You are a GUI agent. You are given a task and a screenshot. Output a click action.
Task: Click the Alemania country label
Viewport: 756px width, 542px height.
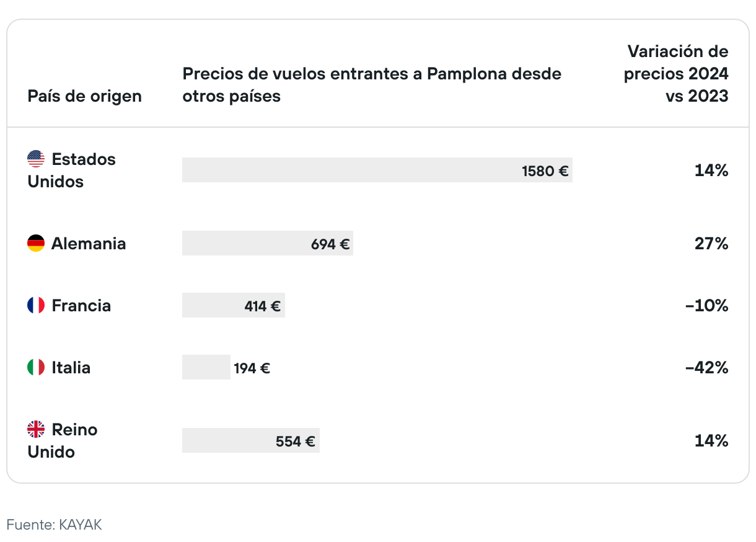point(89,243)
